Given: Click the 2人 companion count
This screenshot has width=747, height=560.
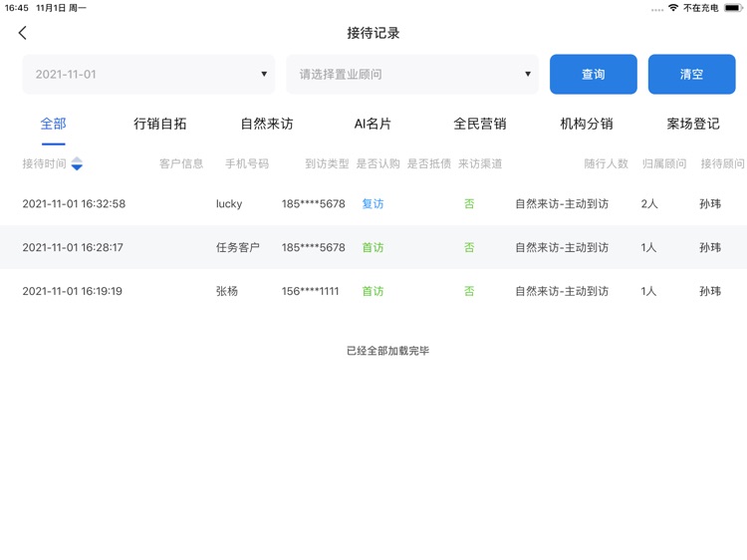Looking at the screenshot, I should (649, 204).
